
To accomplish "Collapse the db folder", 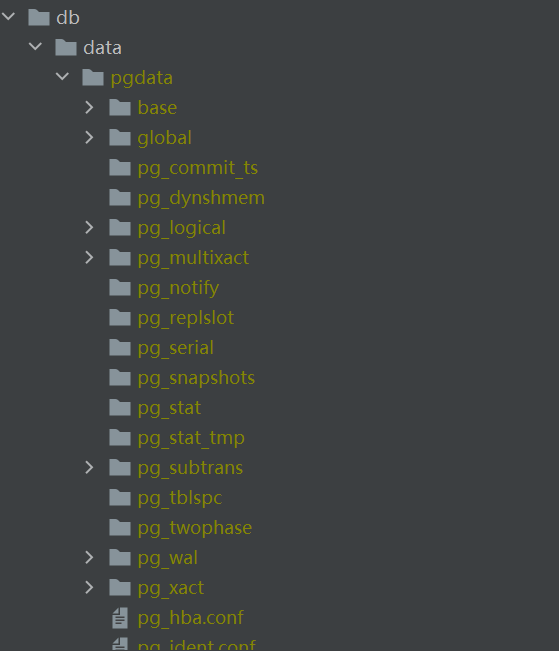I will click(x=8, y=17).
